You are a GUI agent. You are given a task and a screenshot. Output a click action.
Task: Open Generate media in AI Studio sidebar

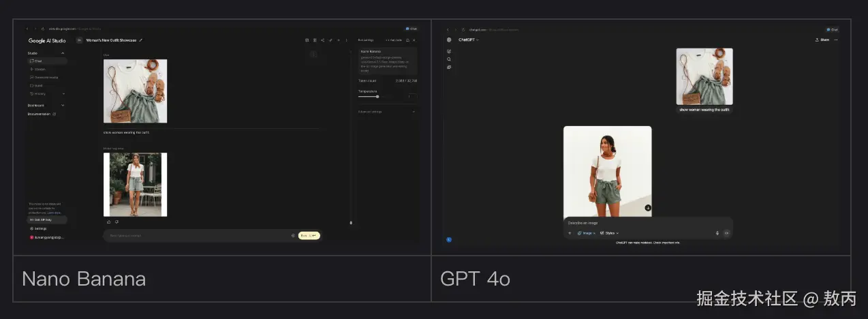[46, 77]
